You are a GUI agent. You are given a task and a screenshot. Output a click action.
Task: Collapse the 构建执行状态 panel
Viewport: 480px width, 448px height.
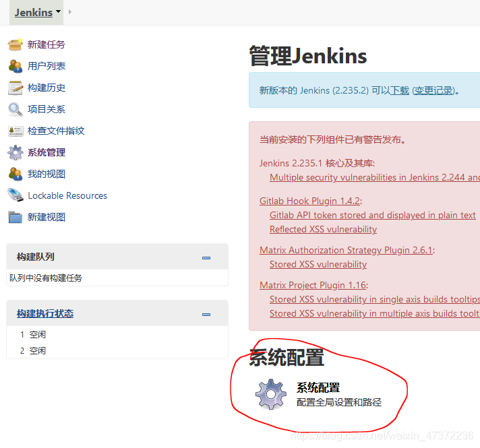click(206, 314)
